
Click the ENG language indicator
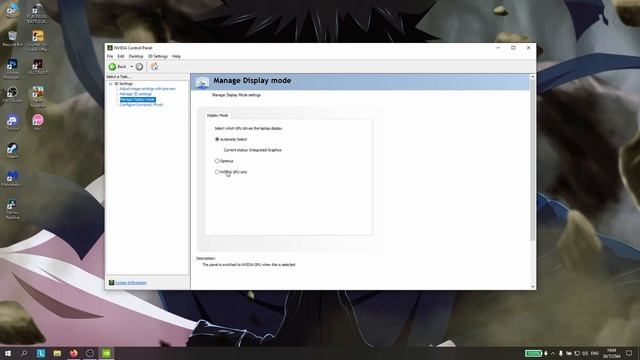[x=595, y=353]
